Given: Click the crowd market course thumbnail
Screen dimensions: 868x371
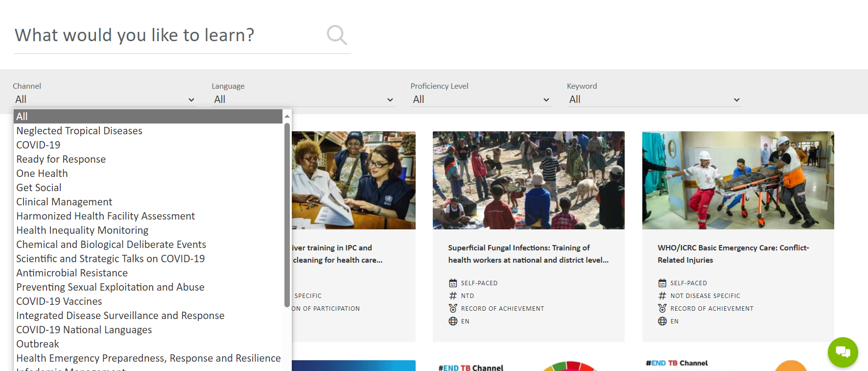Looking at the screenshot, I should tap(529, 180).
